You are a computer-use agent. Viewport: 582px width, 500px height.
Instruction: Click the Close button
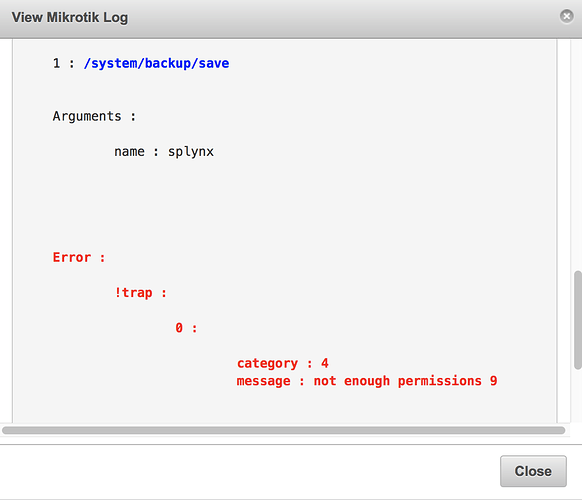click(533, 471)
